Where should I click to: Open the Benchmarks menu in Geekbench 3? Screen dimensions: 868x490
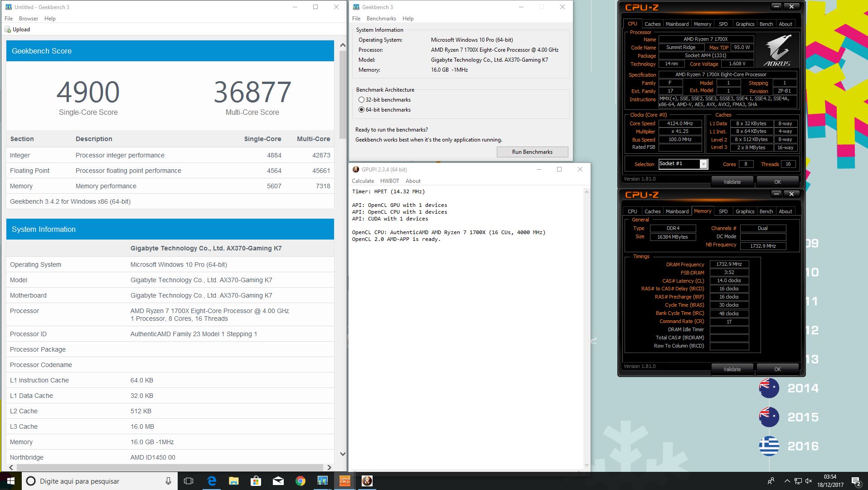click(381, 19)
